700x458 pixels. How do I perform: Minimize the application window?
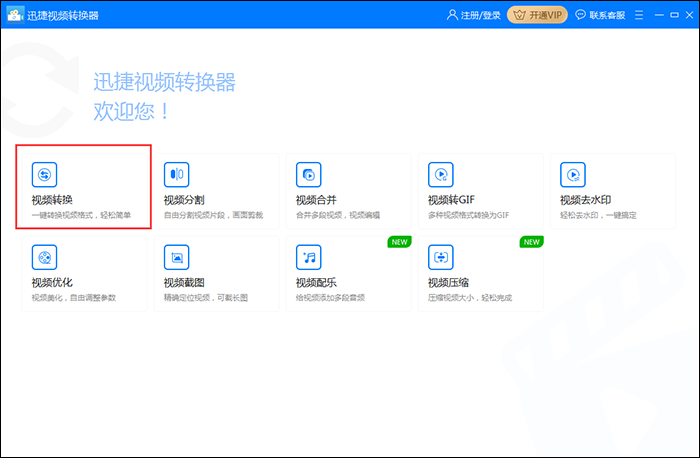[659, 15]
